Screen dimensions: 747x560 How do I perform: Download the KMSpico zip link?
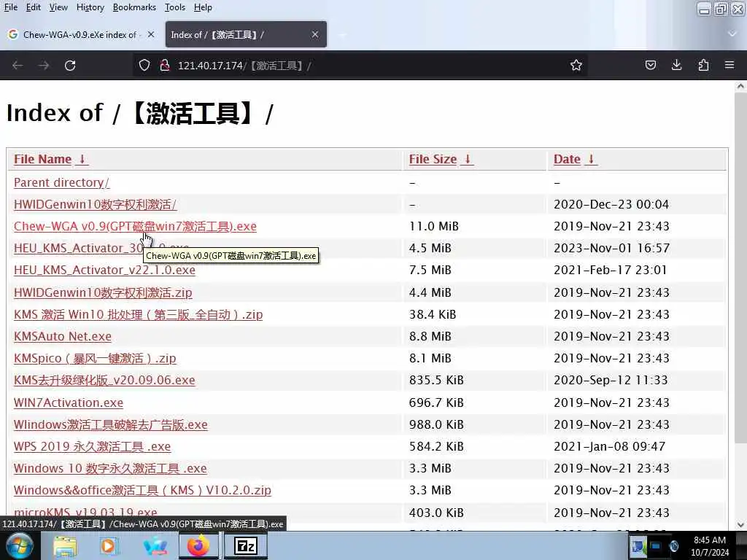(x=95, y=358)
